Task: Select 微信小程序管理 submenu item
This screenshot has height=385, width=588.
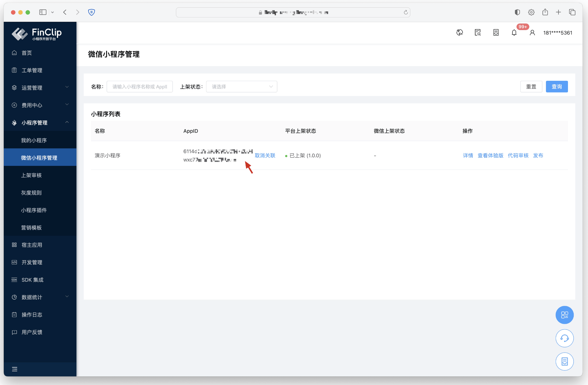Action: pyautogui.click(x=40, y=158)
